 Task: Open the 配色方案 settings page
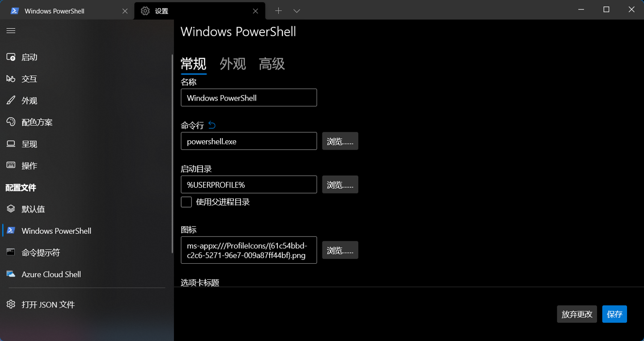(x=86, y=122)
